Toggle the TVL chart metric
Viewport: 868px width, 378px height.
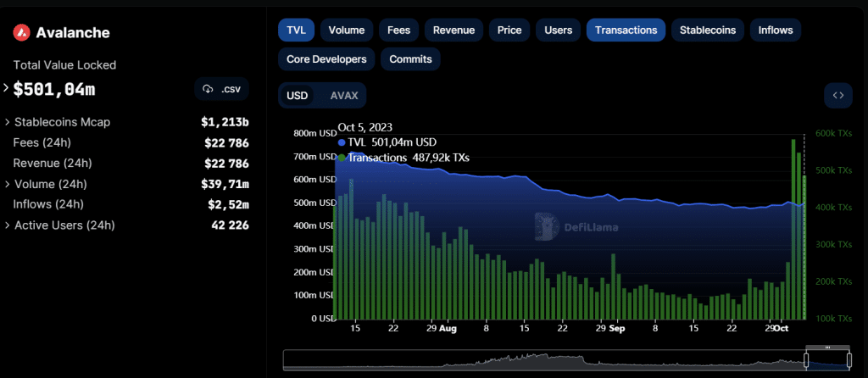coord(296,30)
